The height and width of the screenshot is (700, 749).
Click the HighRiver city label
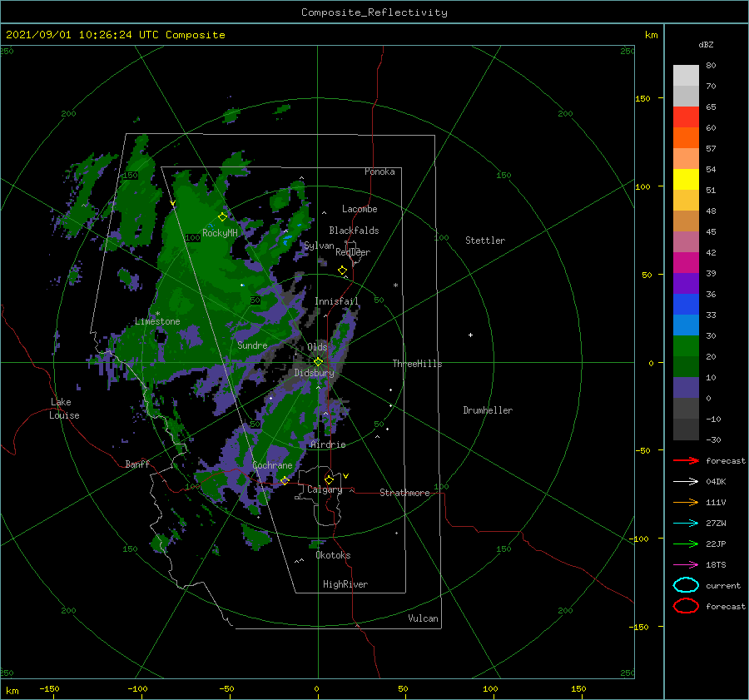[x=345, y=584]
